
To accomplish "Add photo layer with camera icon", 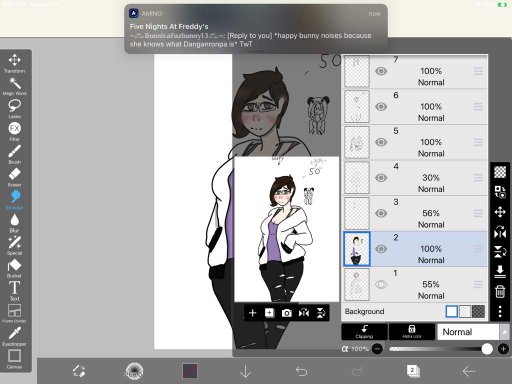I will pyautogui.click(x=287, y=313).
